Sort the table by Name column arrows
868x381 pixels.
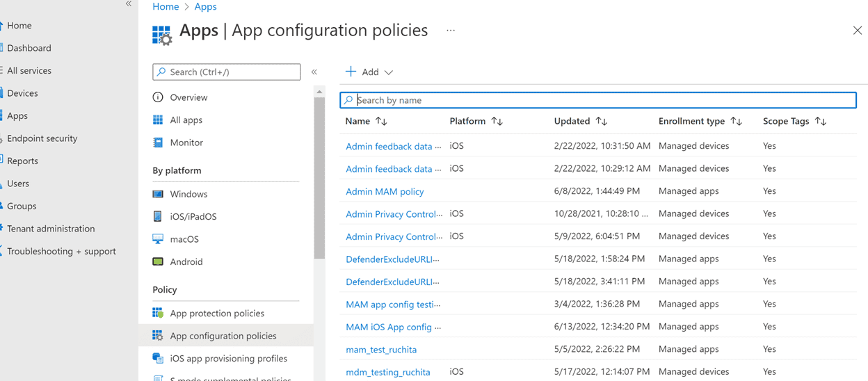(x=381, y=121)
